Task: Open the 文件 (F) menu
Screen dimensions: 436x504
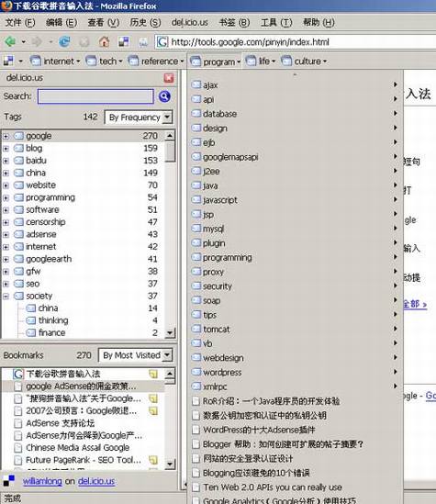Action: click(20, 23)
